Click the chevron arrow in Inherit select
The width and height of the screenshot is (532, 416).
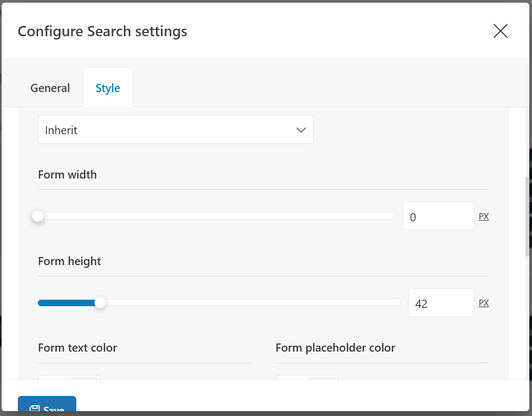pyautogui.click(x=301, y=130)
